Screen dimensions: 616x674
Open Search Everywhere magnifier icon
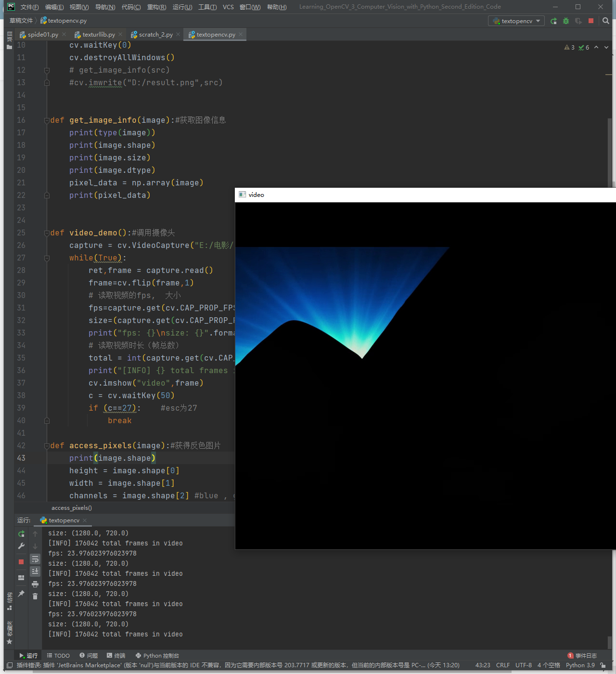(606, 21)
